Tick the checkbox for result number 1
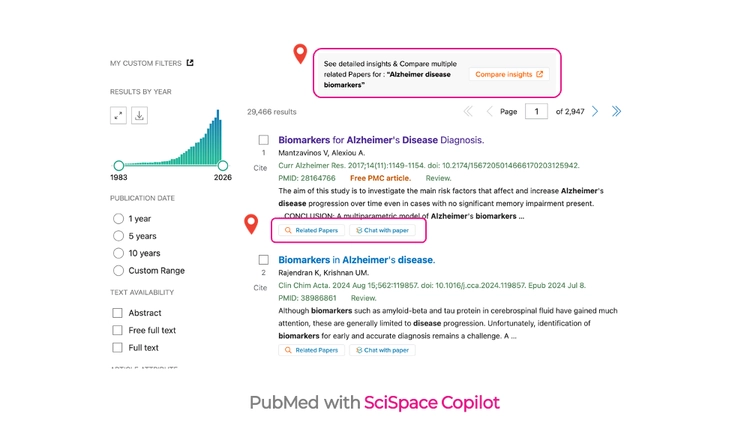This screenshot has width=750, height=422. (x=264, y=140)
